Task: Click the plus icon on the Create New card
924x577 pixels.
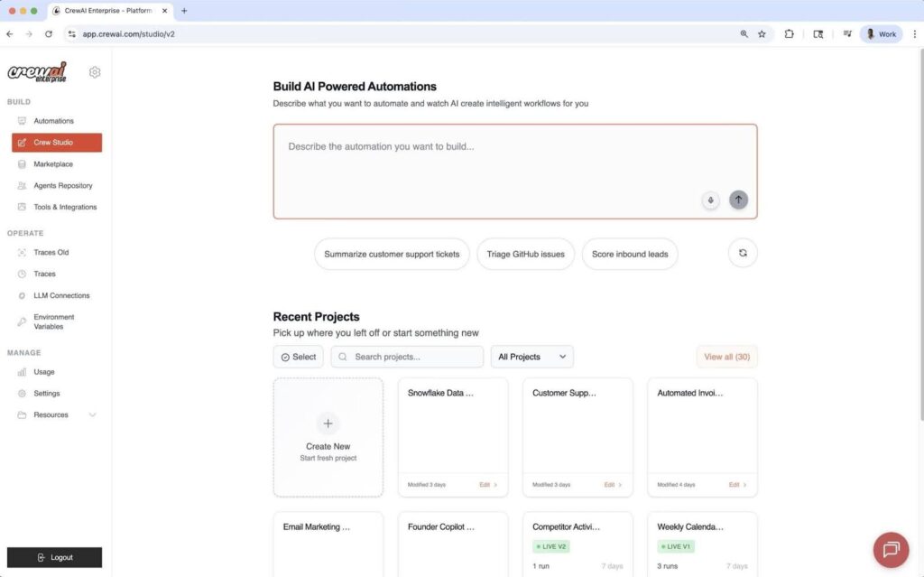Action: pyautogui.click(x=328, y=423)
